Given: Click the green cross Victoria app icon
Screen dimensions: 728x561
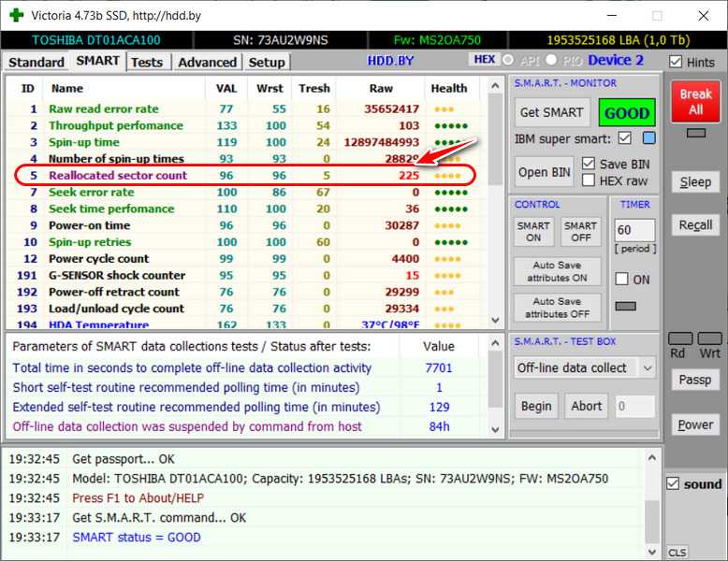Looking at the screenshot, I should click(16, 15).
